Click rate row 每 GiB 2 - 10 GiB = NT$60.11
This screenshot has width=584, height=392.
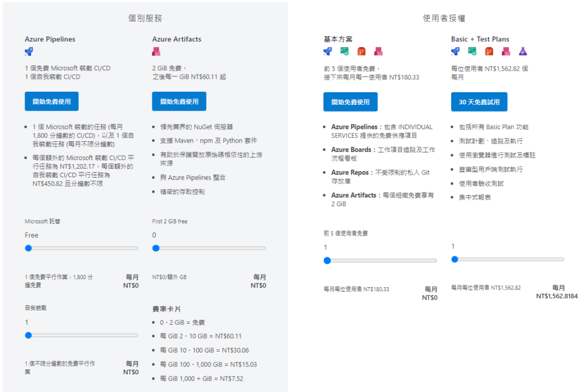tap(201, 336)
